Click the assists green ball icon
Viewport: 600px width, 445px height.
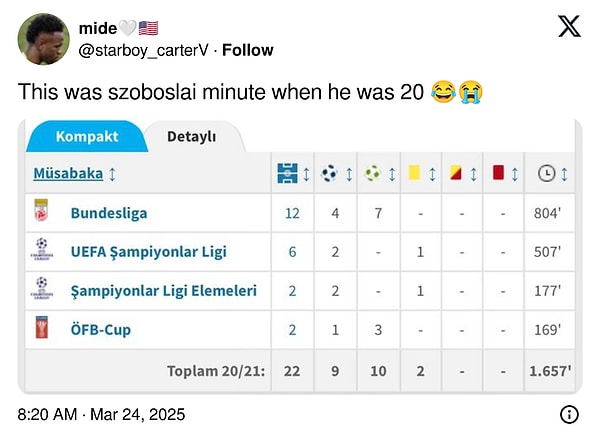[x=372, y=173]
